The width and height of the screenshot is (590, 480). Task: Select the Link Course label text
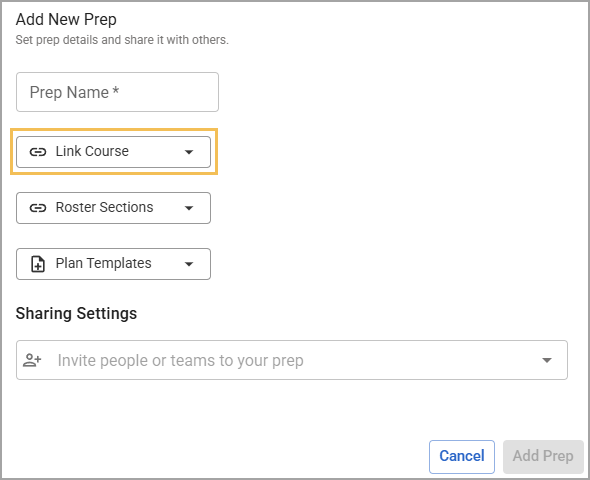(x=92, y=151)
